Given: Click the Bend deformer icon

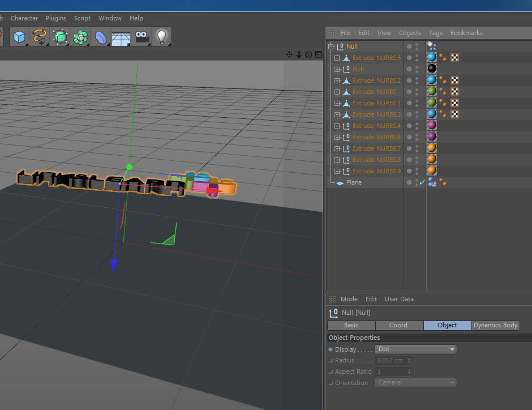Looking at the screenshot, I should pyautogui.click(x=101, y=37).
